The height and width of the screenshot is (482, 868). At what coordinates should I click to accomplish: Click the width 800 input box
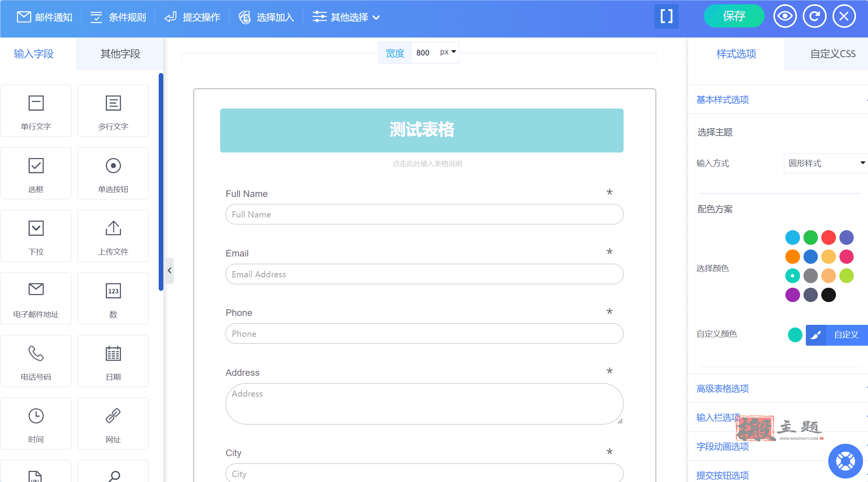point(424,53)
